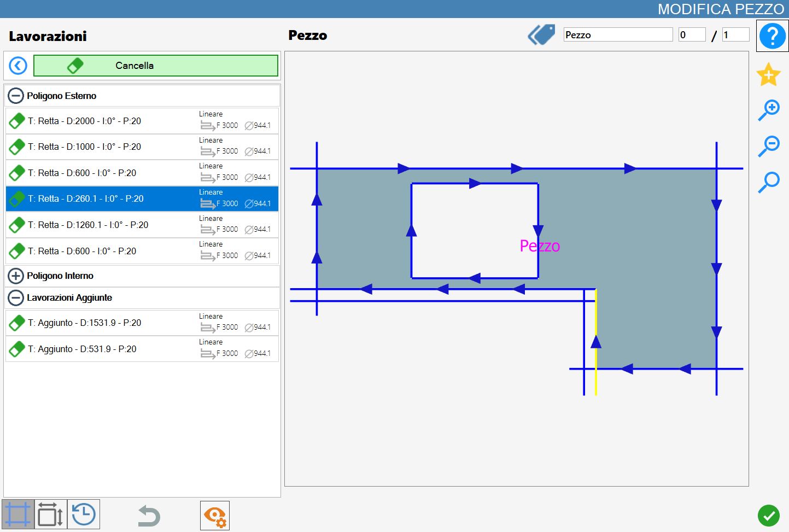The image size is (789, 532).
Task: Collapse the Poligono Esterno section
Action: 16,96
